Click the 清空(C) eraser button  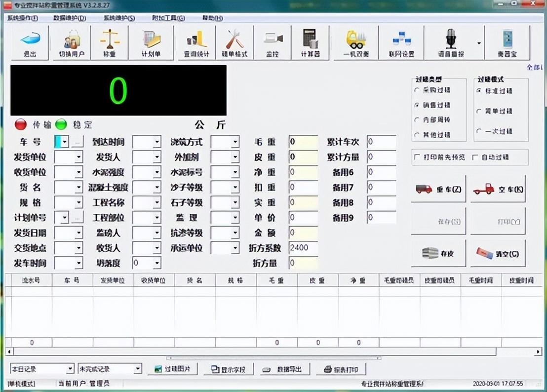(x=498, y=254)
